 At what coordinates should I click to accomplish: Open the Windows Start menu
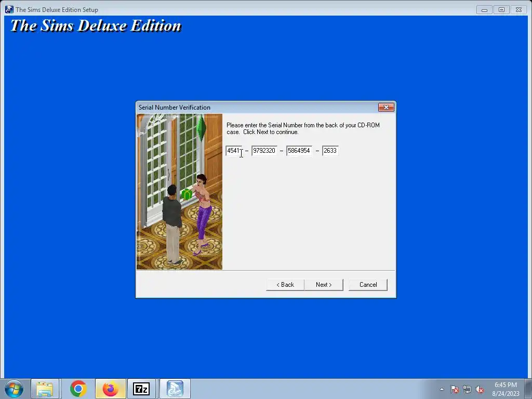[14, 389]
